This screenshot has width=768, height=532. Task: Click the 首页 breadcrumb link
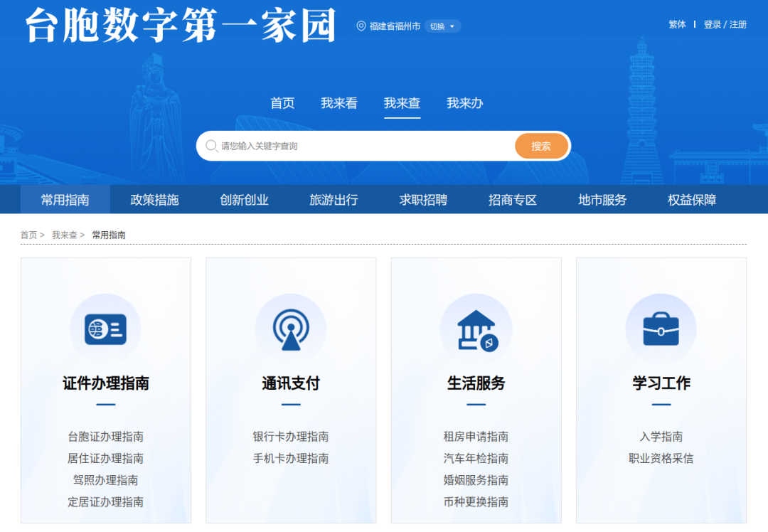29,235
